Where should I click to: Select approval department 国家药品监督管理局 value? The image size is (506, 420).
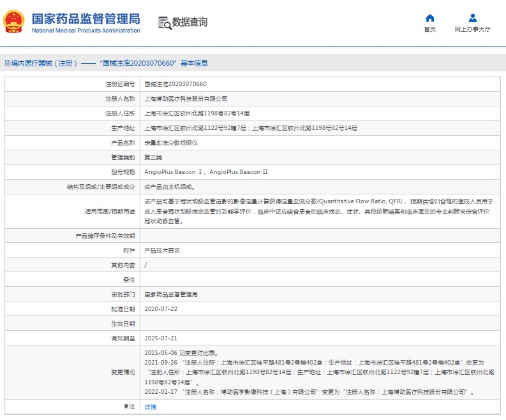(x=171, y=294)
